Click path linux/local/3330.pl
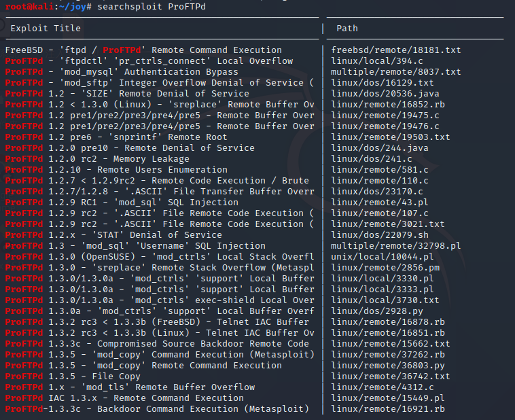Viewport: 515px width, 420px height. (x=383, y=278)
